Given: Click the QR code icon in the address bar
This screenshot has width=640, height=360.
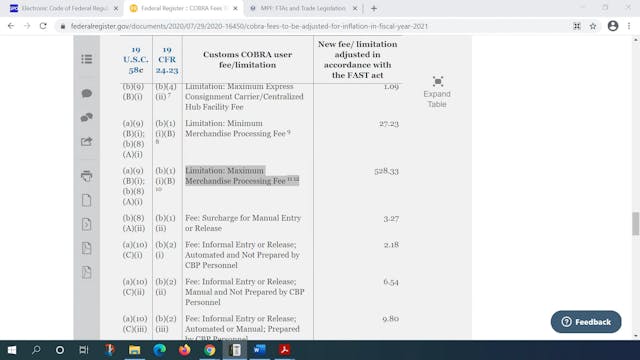Looking at the screenshot, I should pyautogui.click(x=577, y=26).
